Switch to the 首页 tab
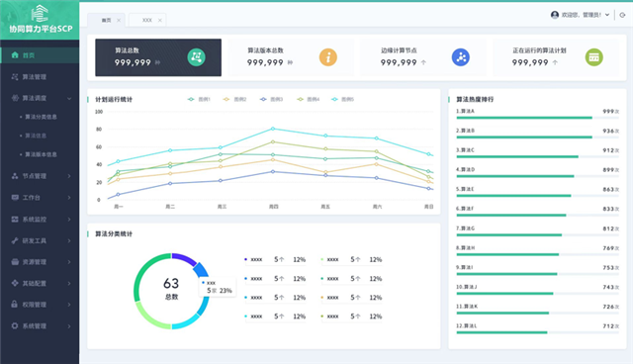Screen dimensions: 633x364 (106, 20)
